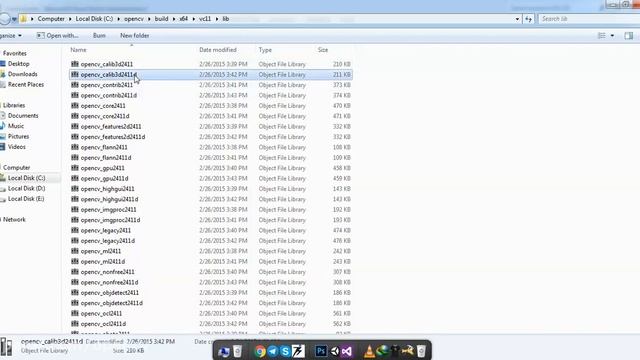Viewport: 640px width, 360px height.
Task: Launch Visual Studio from the dock
Action: tap(347, 351)
